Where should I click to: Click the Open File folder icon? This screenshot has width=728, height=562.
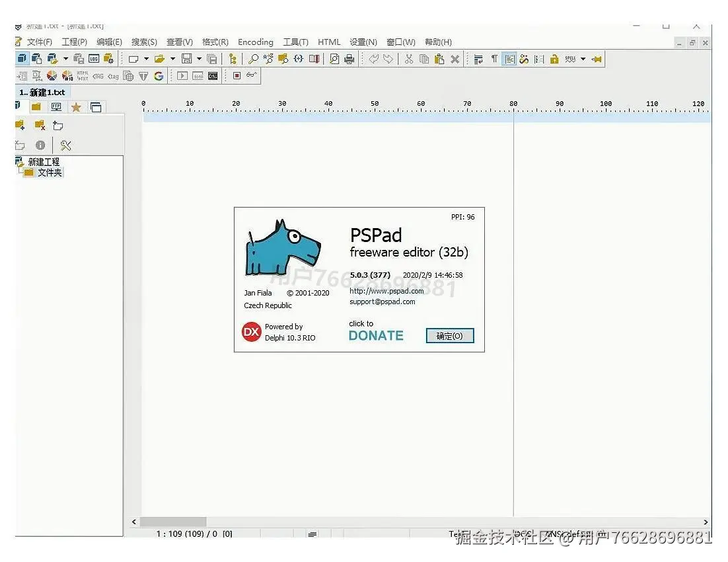[x=160, y=59]
